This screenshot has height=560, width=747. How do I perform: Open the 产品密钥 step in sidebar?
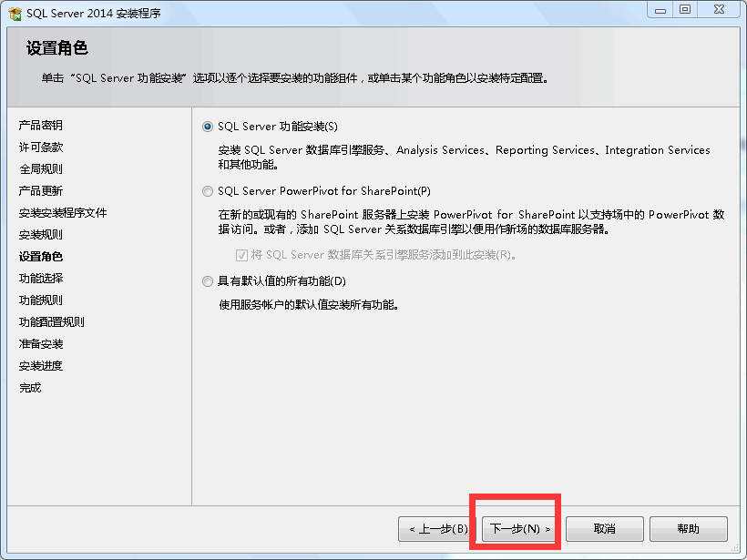coord(40,126)
